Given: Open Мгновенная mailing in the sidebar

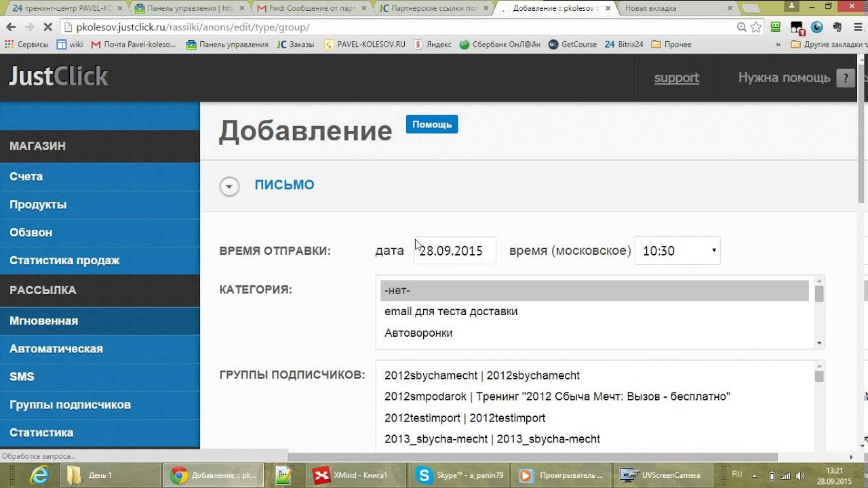Looking at the screenshot, I should [100, 321].
